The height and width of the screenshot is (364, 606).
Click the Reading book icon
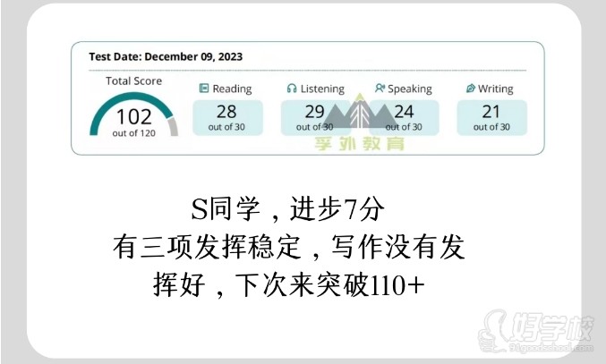(x=204, y=89)
